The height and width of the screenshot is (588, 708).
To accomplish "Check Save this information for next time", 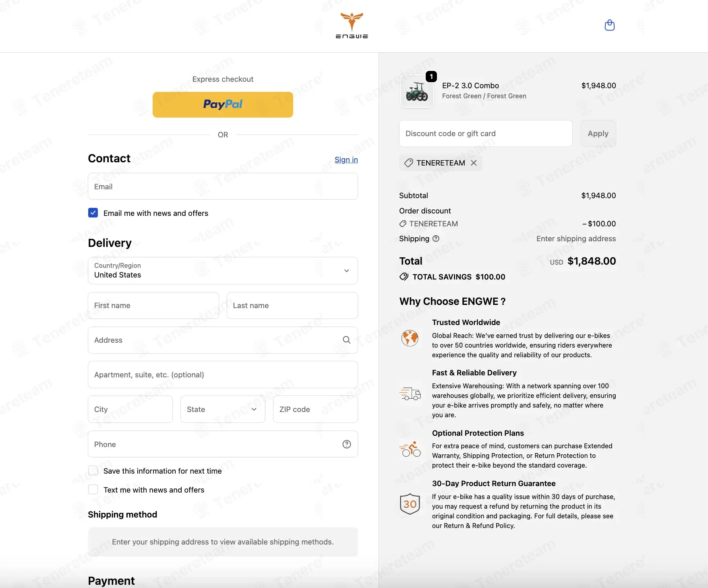I will 93,470.
